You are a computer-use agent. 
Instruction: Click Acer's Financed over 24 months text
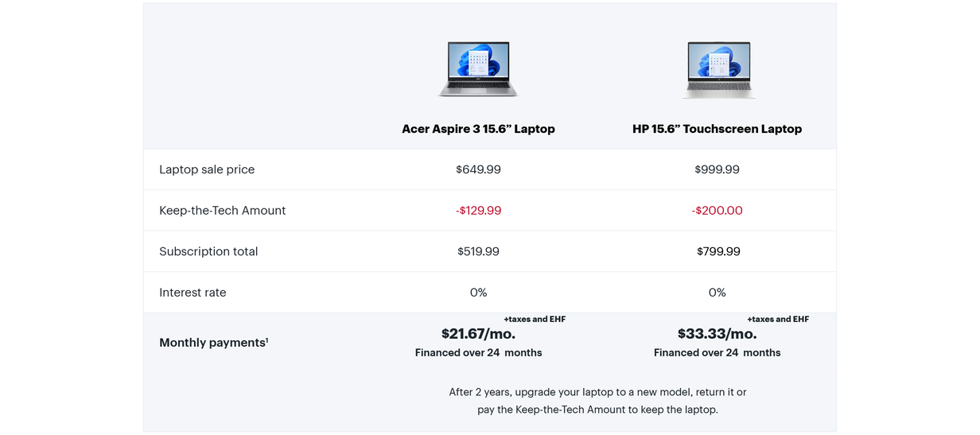[478, 353]
